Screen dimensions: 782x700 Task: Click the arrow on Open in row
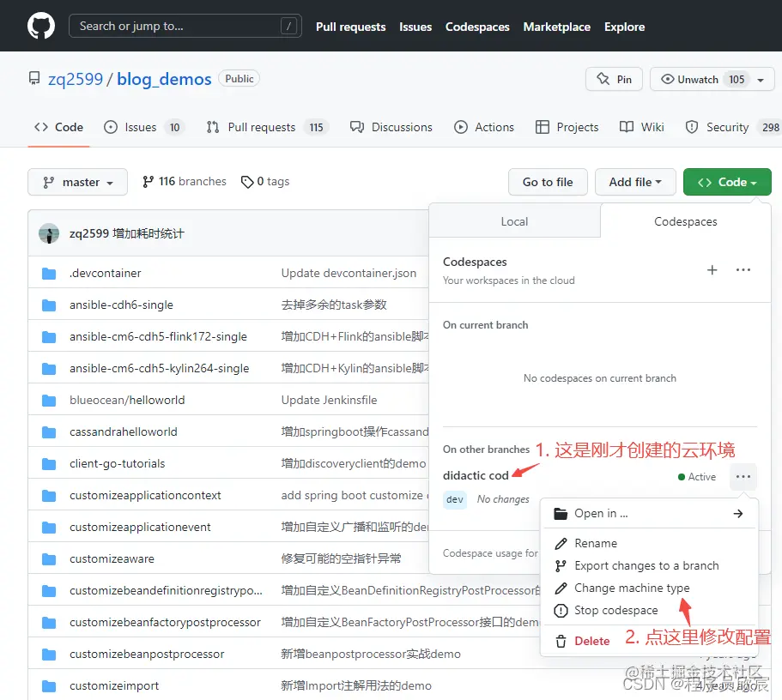(738, 514)
